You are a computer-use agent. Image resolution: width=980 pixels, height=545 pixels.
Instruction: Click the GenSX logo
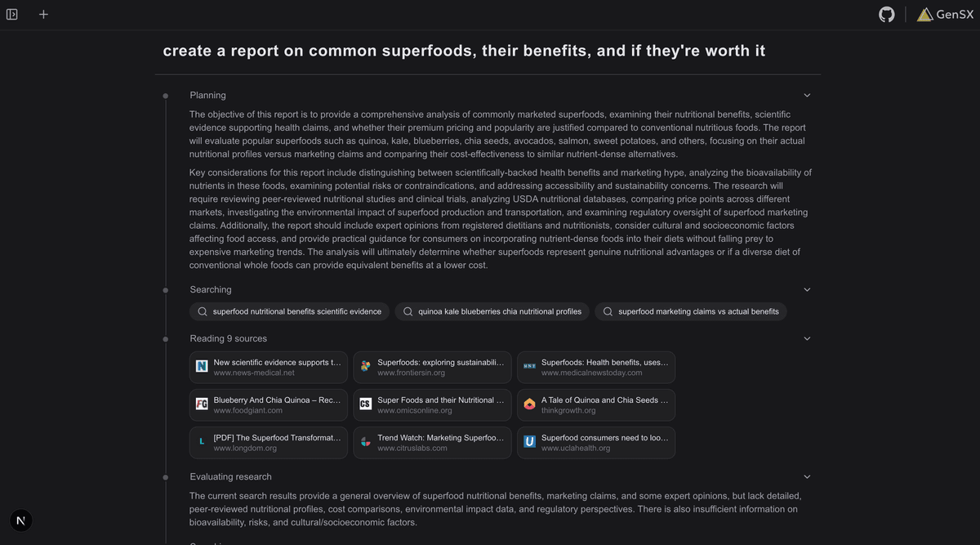tap(945, 15)
